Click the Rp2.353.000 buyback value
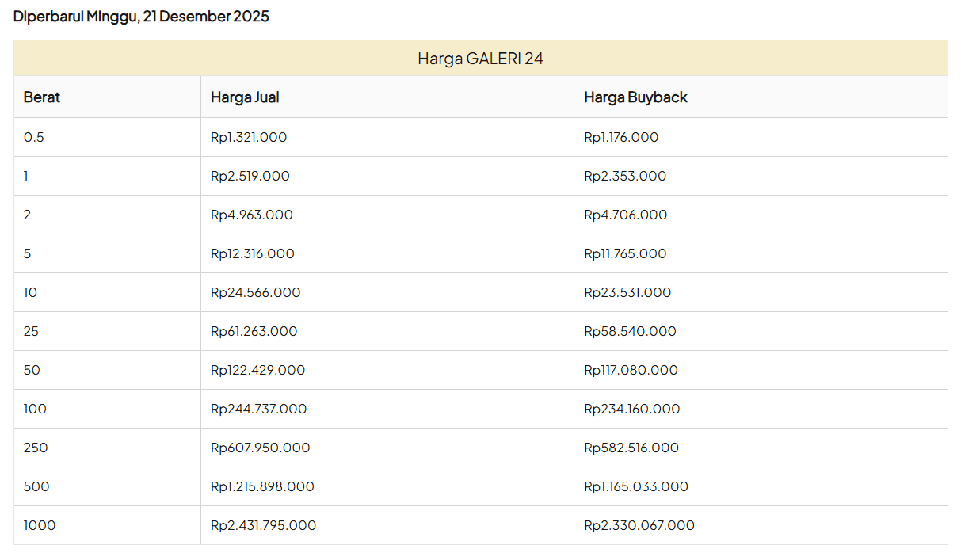The image size is (980, 560). tap(624, 176)
